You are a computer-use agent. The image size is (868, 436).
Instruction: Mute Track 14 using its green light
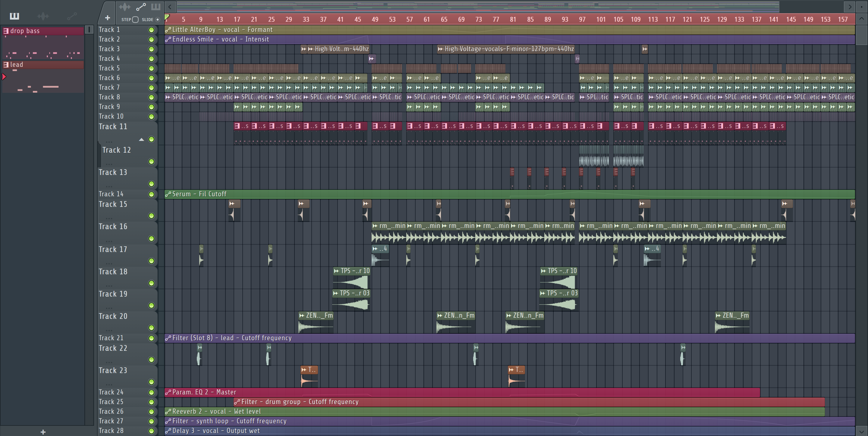click(x=152, y=194)
